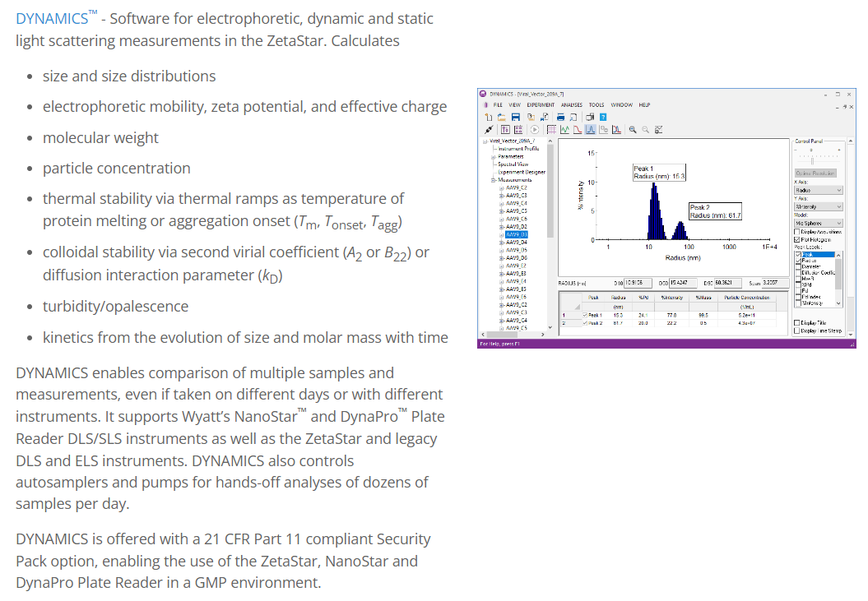Click the Play/start measurement icon
The width and height of the screenshot is (868, 601).
535,129
